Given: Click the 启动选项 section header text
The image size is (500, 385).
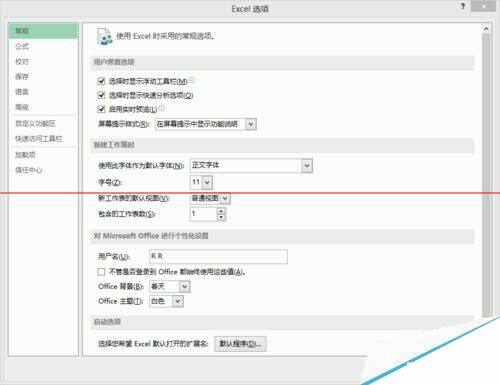Looking at the screenshot, I should [107, 322].
